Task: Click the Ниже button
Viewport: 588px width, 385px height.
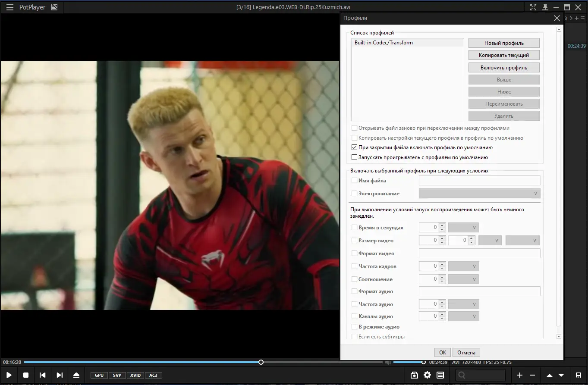Action: 504,92
